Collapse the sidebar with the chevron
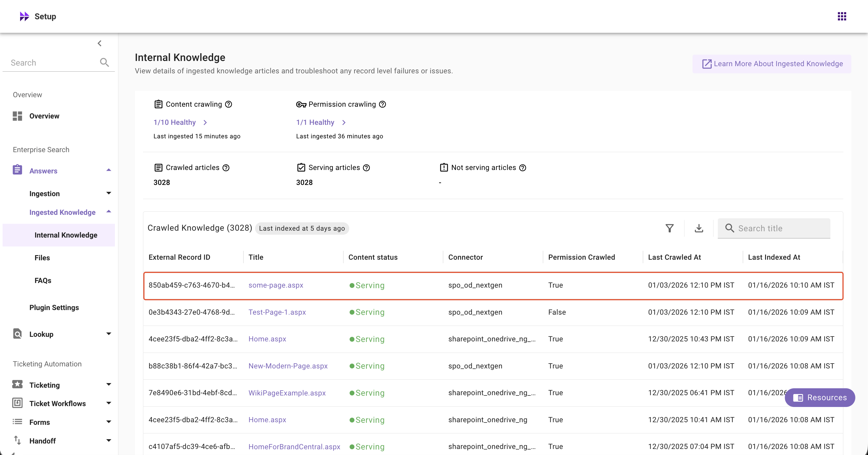Screen dimensions: 868x455 pyautogui.click(x=99, y=43)
